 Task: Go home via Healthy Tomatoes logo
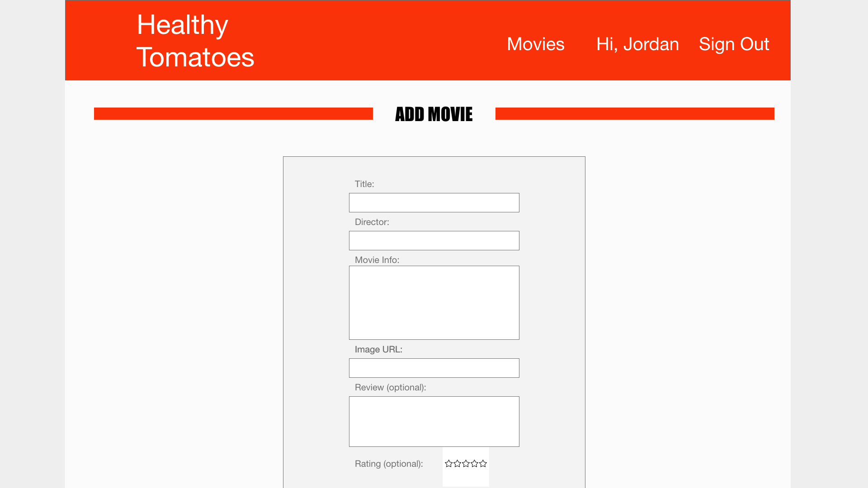coord(195,41)
